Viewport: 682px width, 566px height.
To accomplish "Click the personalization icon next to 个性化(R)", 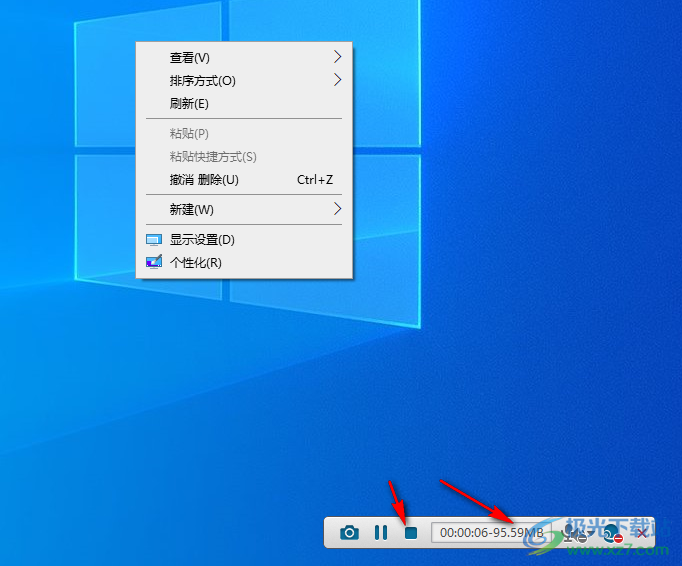I will [x=154, y=262].
